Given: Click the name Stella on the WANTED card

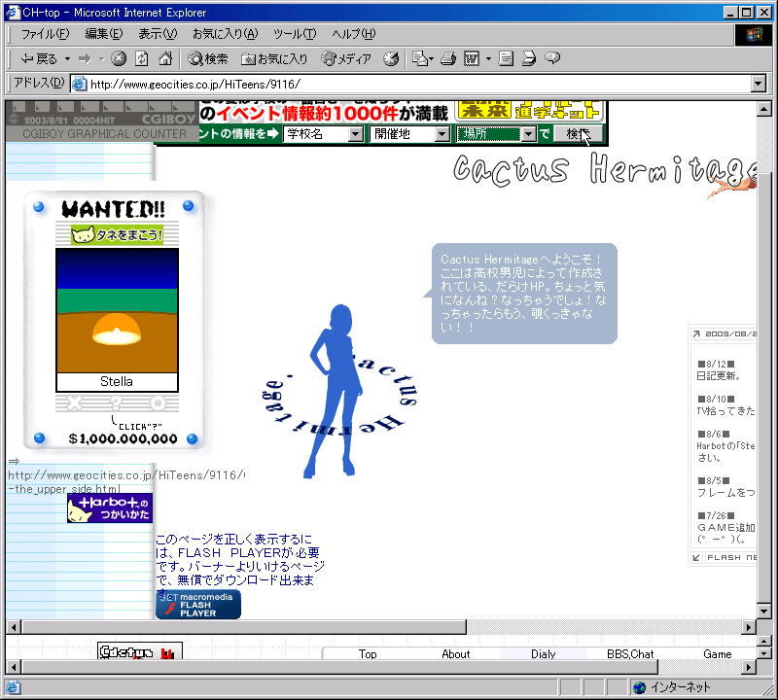Looking at the screenshot, I should coord(117,381).
